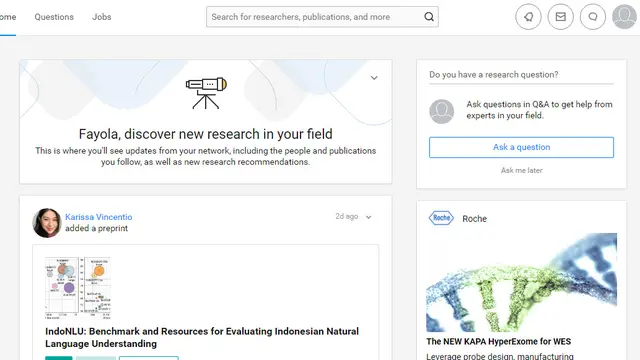Image resolution: width=640 pixels, height=360 pixels.
Task: Click the 'added a preprint' text
Action: [96, 228]
